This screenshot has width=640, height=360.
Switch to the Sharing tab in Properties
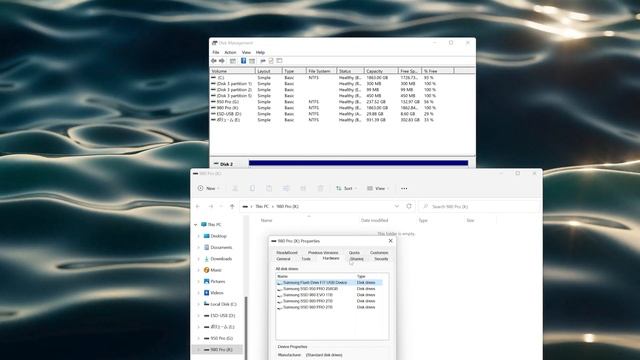[356, 259]
